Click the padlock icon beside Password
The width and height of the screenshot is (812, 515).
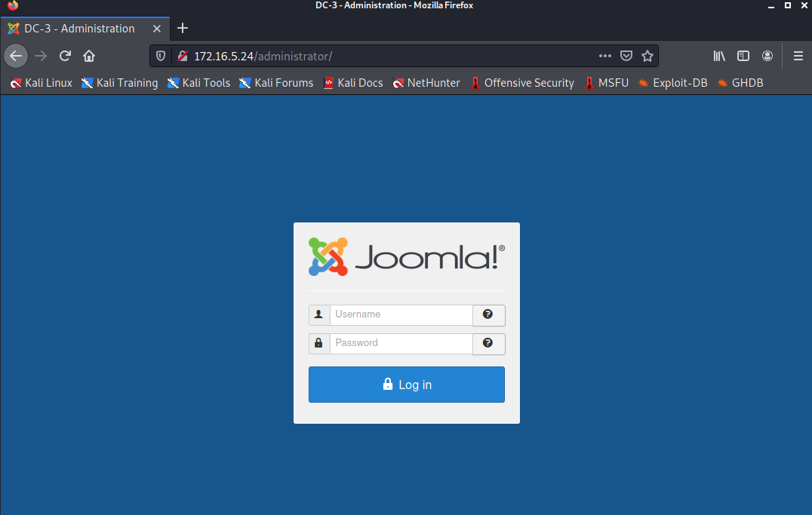coord(319,343)
